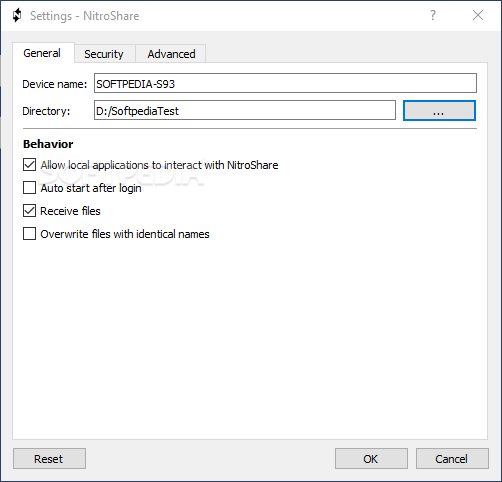Confirm settings with OK button
The width and height of the screenshot is (502, 482).
[x=371, y=459]
